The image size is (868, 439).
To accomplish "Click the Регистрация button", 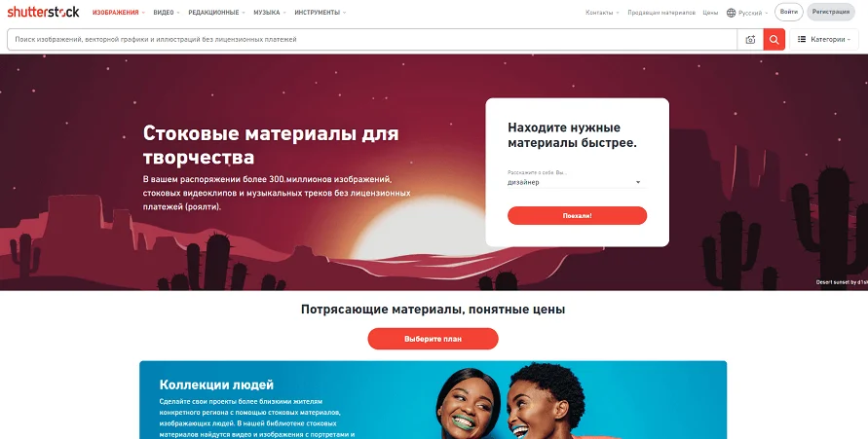I will pyautogui.click(x=831, y=12).
